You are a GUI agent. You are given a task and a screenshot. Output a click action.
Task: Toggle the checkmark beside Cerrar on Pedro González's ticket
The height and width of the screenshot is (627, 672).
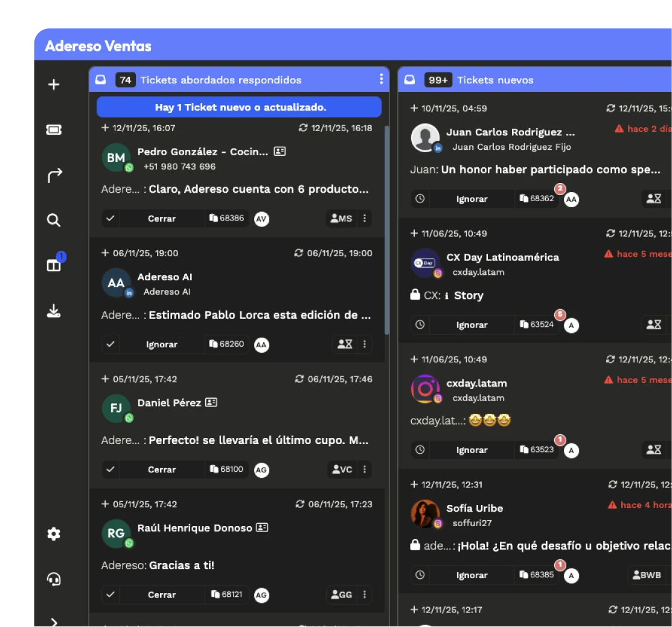click(110, 218)
